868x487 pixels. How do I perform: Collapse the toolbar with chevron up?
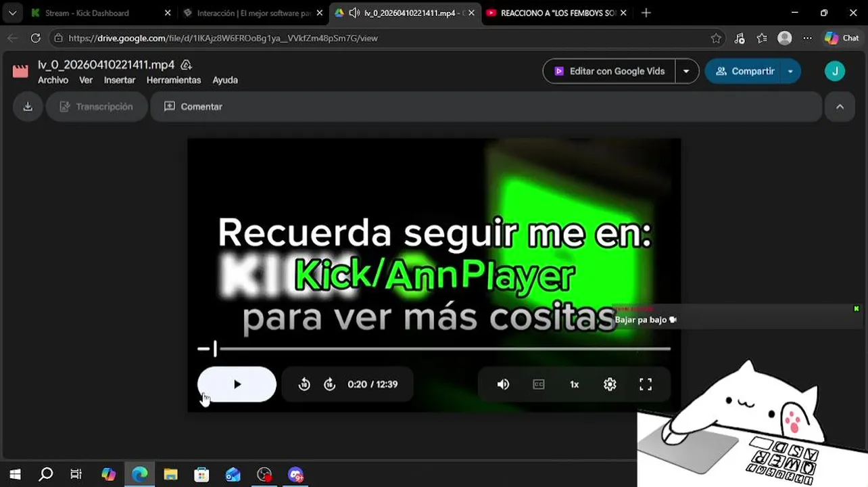tap(840, 107)
